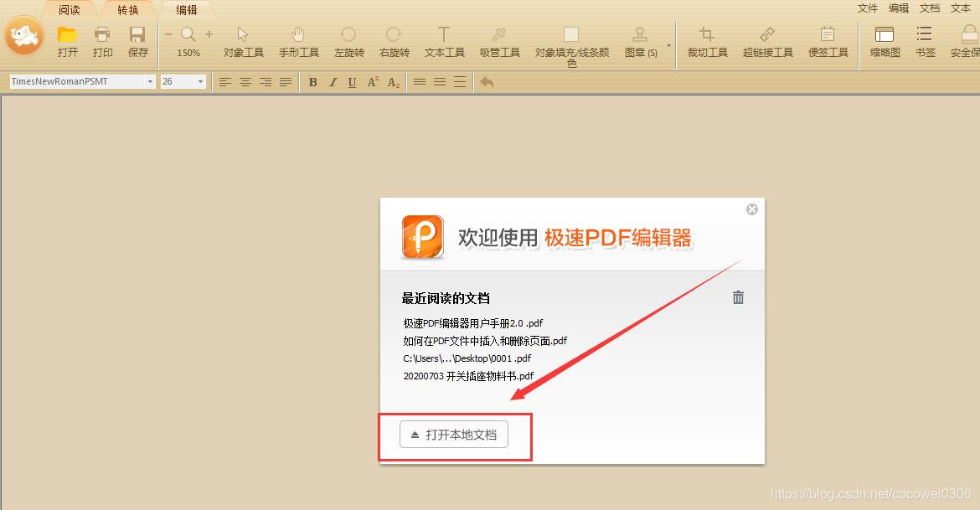Toggle italic formatting
This screenshot has height=510, width=980.
pyautogui.click(x=333, y=82)
